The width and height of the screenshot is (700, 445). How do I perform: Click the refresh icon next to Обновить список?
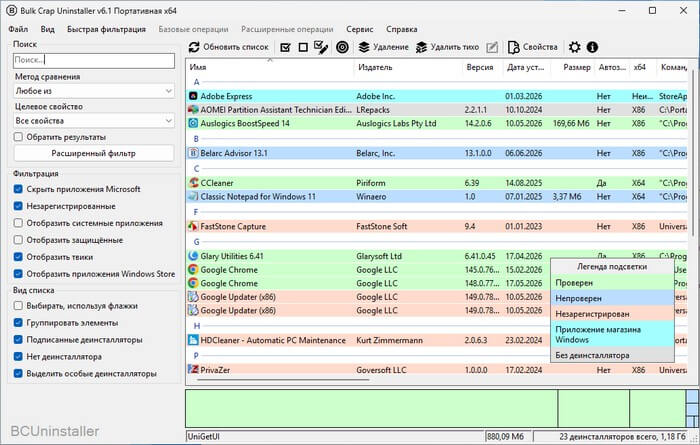(194, 47)
